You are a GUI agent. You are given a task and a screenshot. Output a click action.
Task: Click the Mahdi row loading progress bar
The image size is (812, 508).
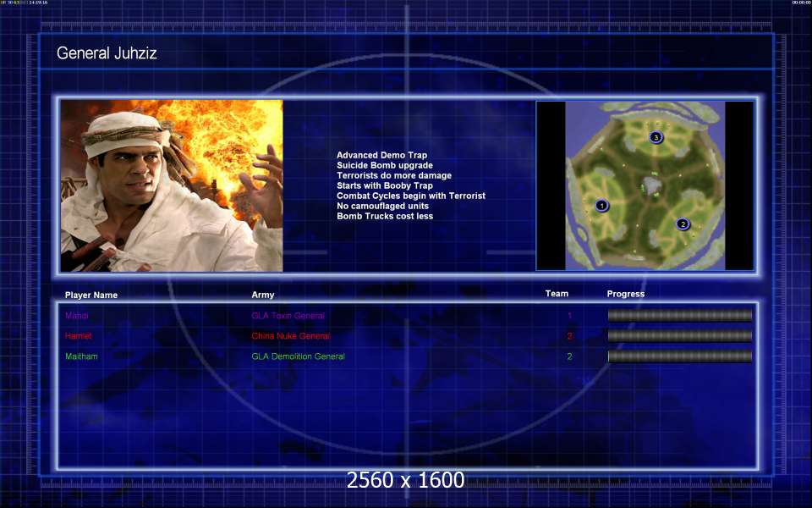[x=679, y=315]
